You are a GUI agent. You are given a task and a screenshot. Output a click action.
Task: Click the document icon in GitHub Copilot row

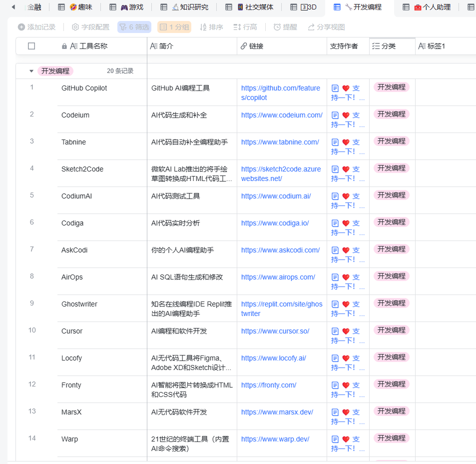pos(335,88)
